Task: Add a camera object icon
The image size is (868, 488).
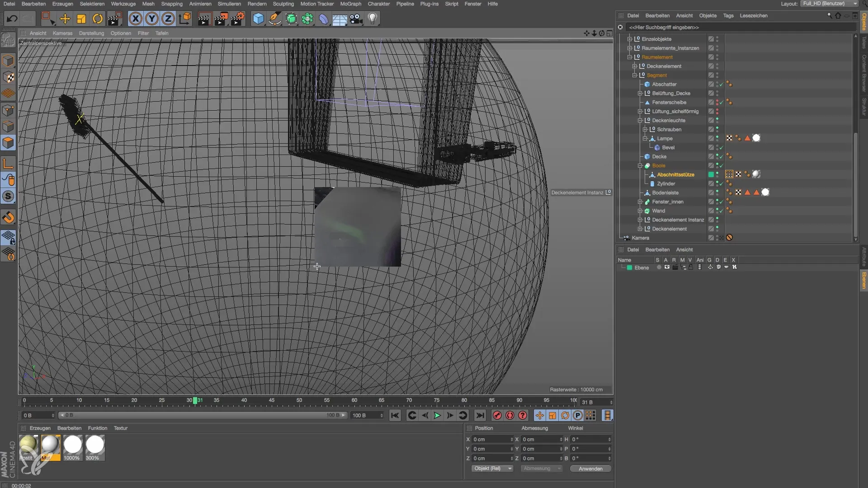Action: tap(356, 19)
